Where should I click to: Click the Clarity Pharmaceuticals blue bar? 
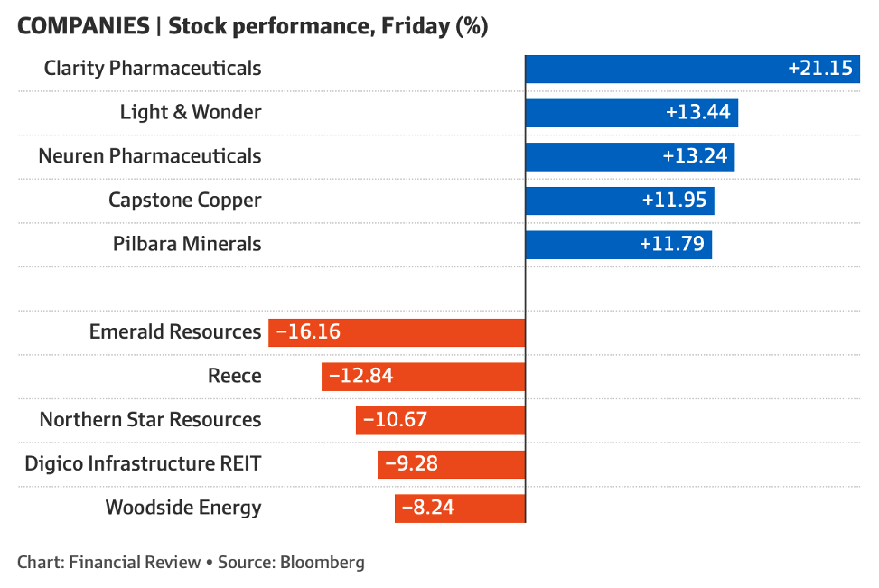(x=692, y=68)
